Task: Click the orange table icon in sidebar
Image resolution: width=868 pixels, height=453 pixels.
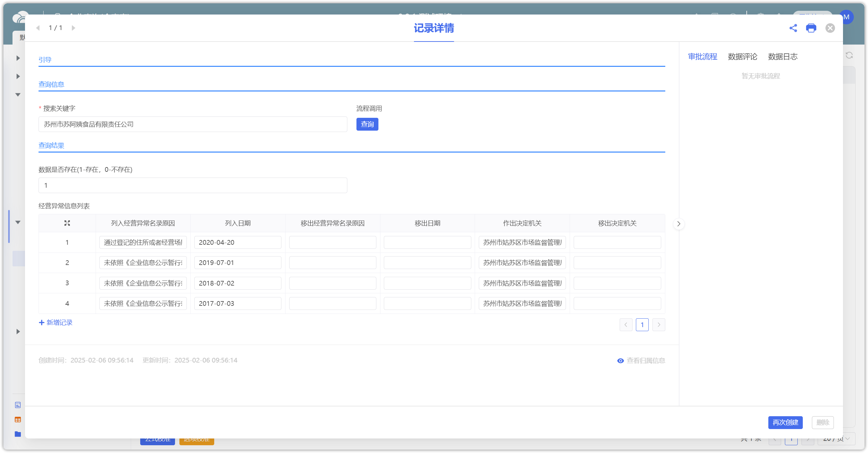Action: 18,420
